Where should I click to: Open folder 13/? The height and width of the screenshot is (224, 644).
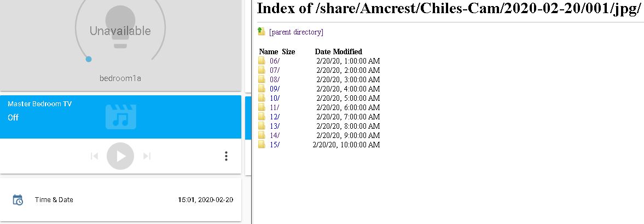[x=275, y=126]
